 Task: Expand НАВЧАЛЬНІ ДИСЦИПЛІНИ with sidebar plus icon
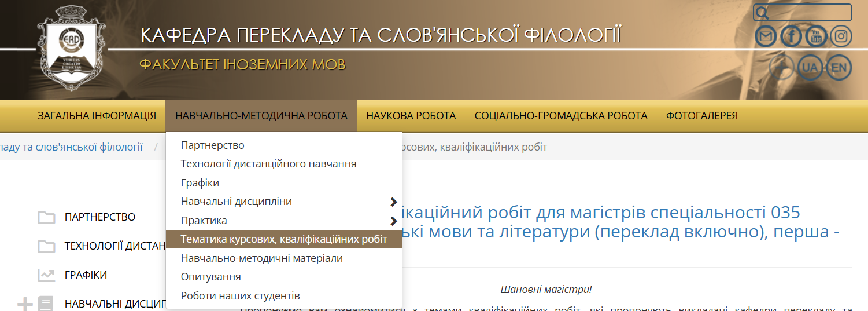point(25,304)
